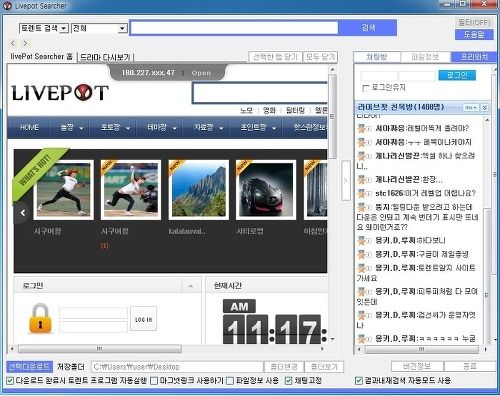Enable 파일정보 사용 checkbox

[230, 381]
